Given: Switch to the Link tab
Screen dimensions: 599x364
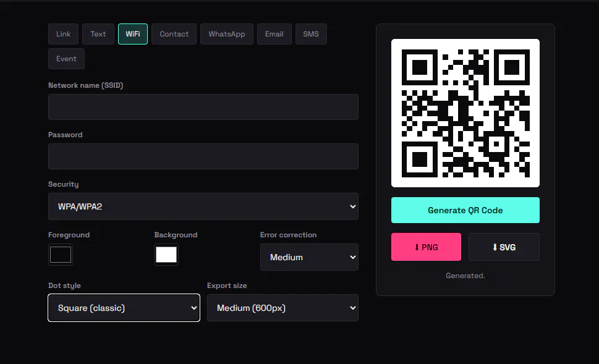Looking at the screenshot, I should [x=64, y=34].
